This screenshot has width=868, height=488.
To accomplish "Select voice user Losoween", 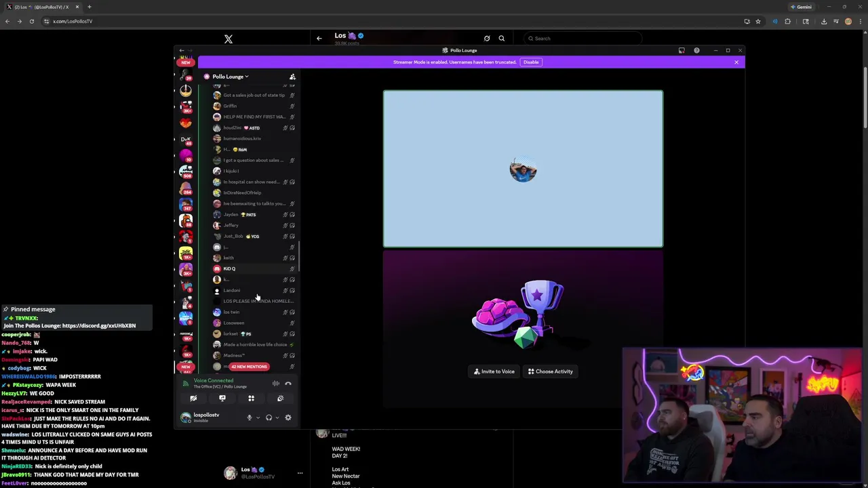I will (254, 323).
